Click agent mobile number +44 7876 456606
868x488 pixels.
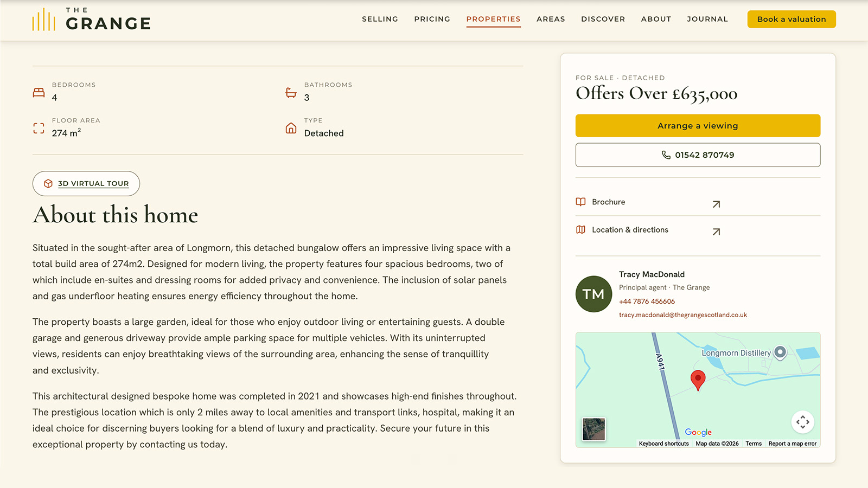pos(647,301)
